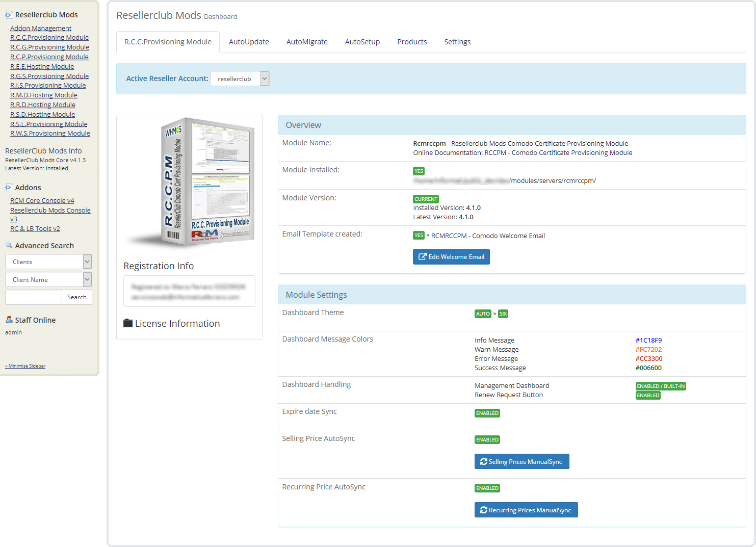This screenshot has height=547, width=756.
Task: Click ENABLED badge for Expire date Sync
Action: click(487, 413)
